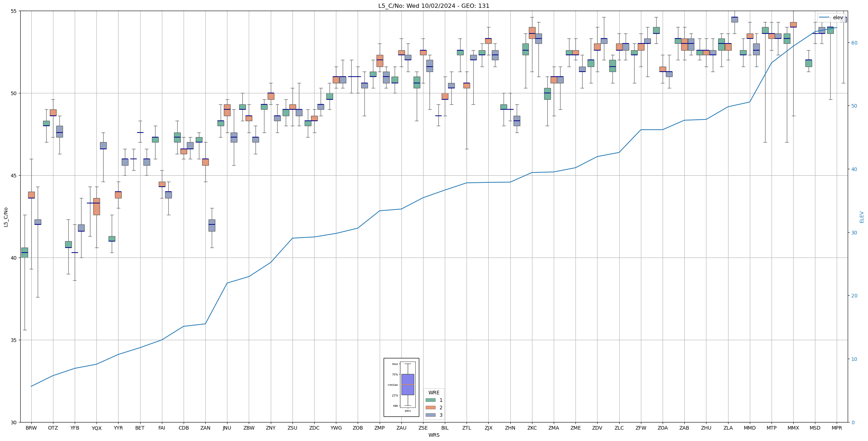The image size is (868, 441).
Task: Click the ZFW station label
Action: click(x=641, y=428)
